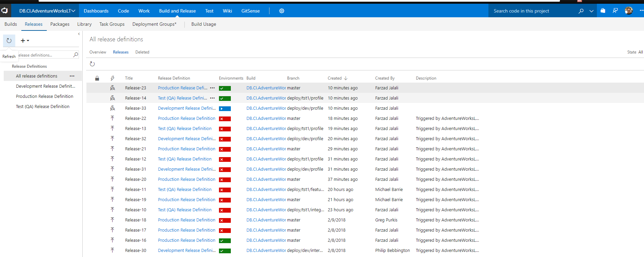The height and width of the screenshot is (257, 644).
Task: Click the lock icon column header
Action: pos(97,78)
